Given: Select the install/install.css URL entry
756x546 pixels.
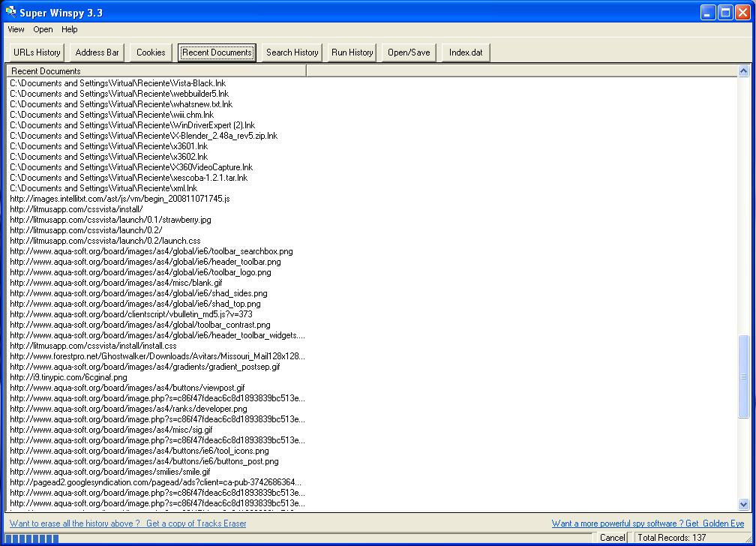Looking at the screenshot, I should click(x=93, y=346).
